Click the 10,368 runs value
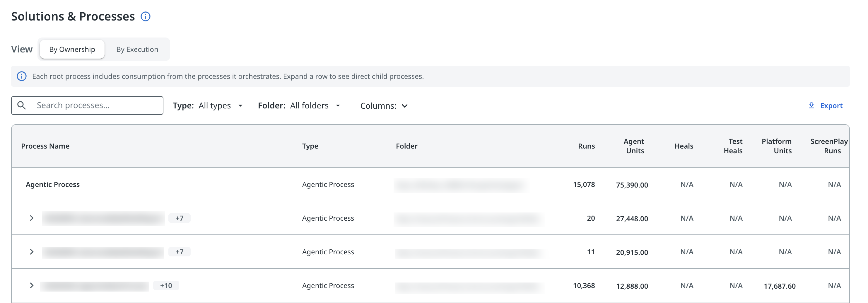 coord(584,286)
